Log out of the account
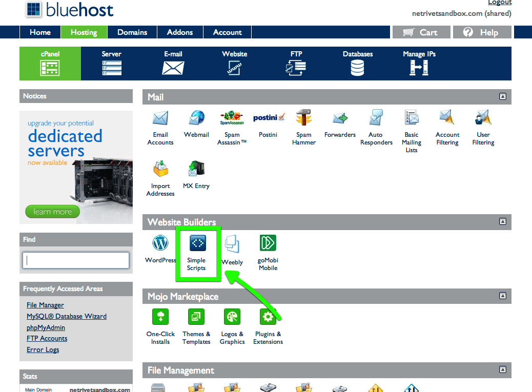Viewport: 532px width, 392px height. (500, 3)
